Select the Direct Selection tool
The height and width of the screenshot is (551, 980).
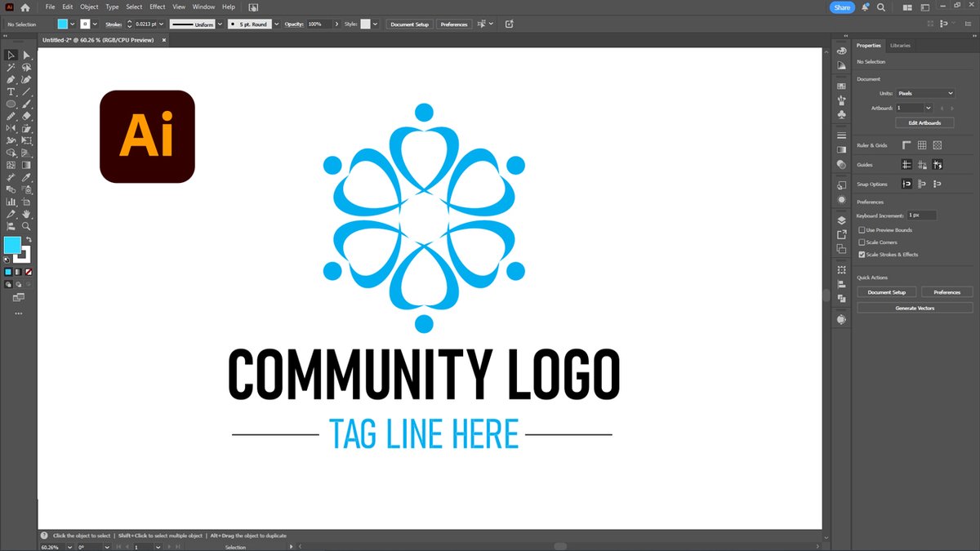26,55
